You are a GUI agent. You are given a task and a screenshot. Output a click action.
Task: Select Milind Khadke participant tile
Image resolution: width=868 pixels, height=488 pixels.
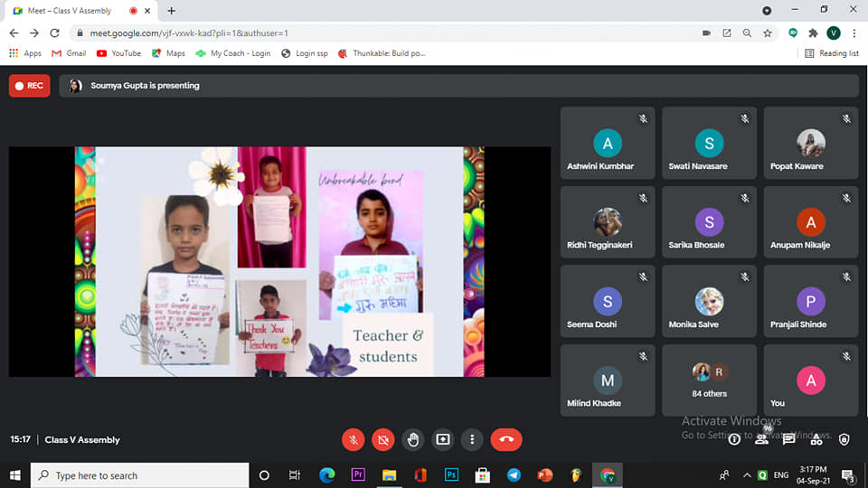coord(608,380)
